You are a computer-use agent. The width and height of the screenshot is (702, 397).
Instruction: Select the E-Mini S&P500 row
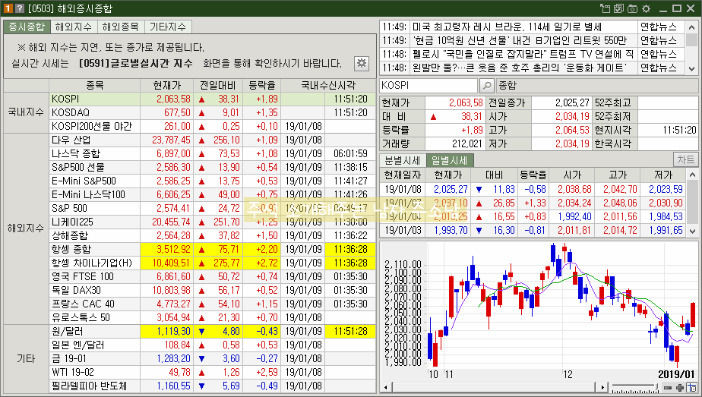click(213, 181)
